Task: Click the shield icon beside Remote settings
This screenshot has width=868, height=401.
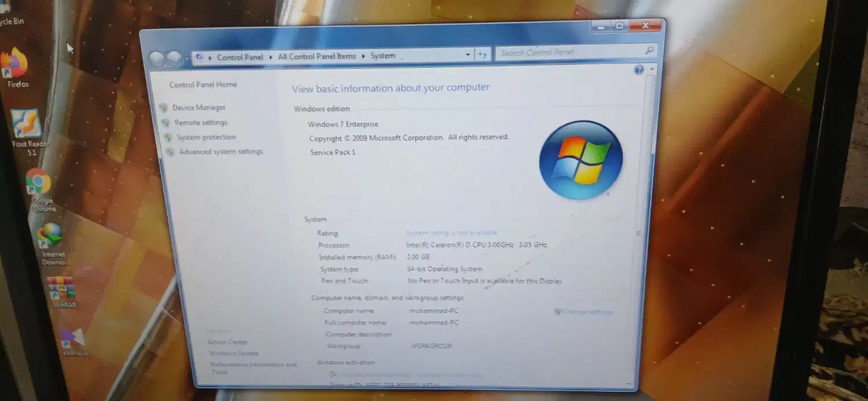Action: pyautogui.click(x=166, y=123)
